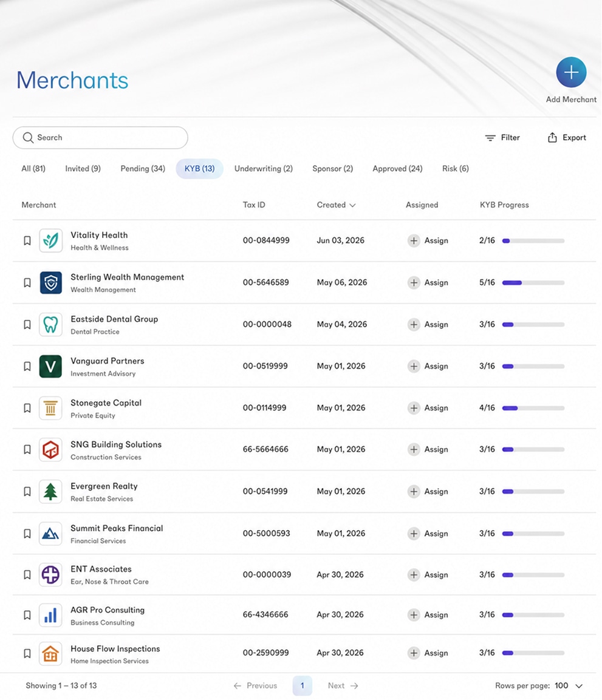
Task: Bookmark the ENT Associates row
Action: (x=27, y=574)
